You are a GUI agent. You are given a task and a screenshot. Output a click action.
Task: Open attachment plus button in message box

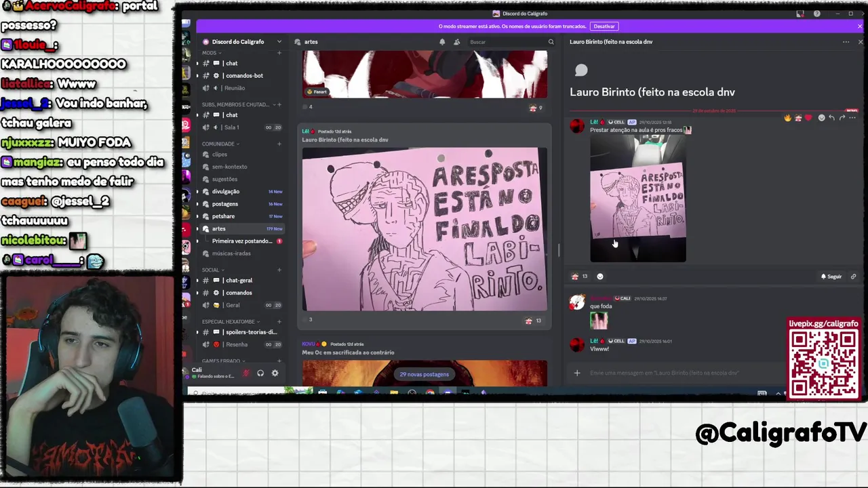577,373
